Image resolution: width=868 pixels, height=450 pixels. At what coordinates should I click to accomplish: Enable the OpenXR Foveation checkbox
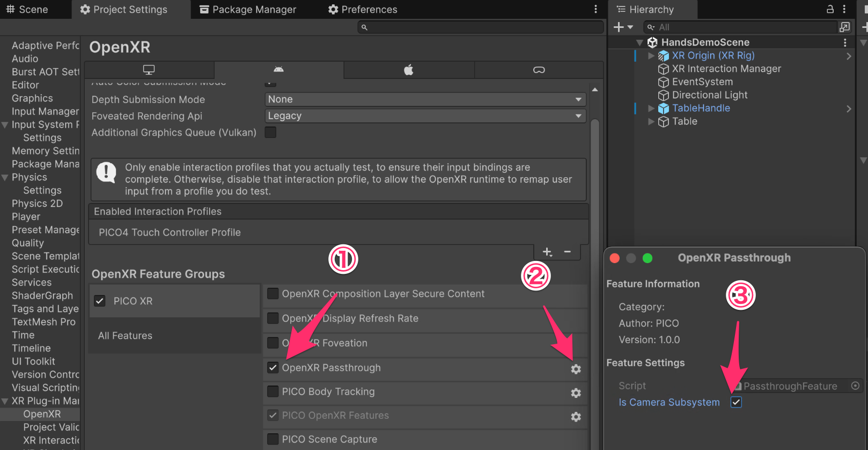pyautogui.click(x=273, y=343)
